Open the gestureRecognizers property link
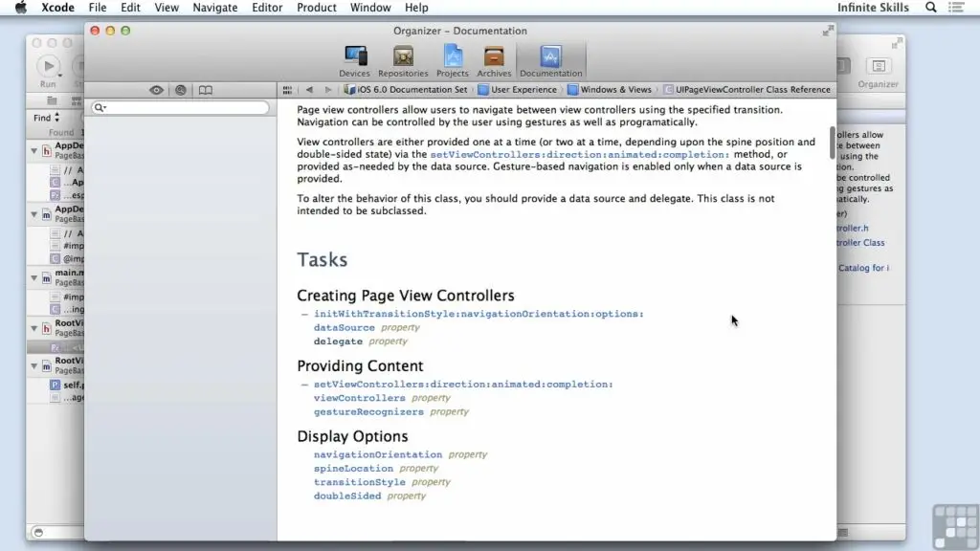The image size is (980, 551). pyautogui.click(x=368, y=411)
